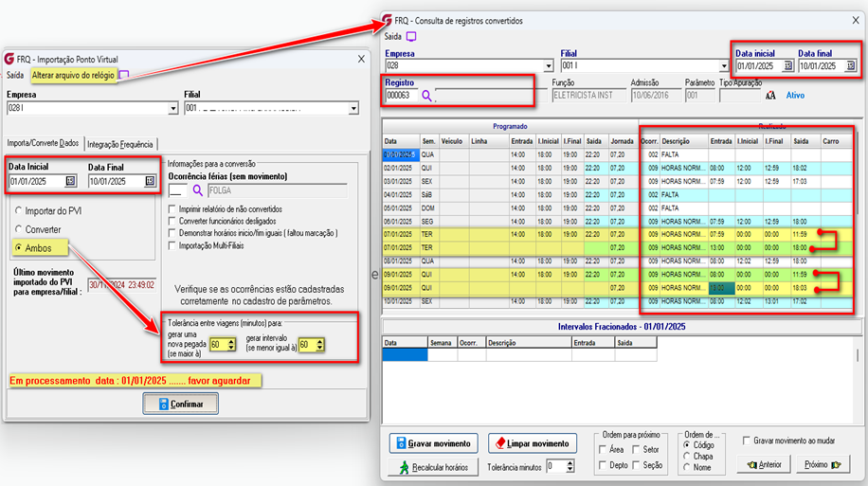Image resolution: width=868 pixels, height=486 pixels.
Task: Click Jornada column header
Action: [623, 141]
